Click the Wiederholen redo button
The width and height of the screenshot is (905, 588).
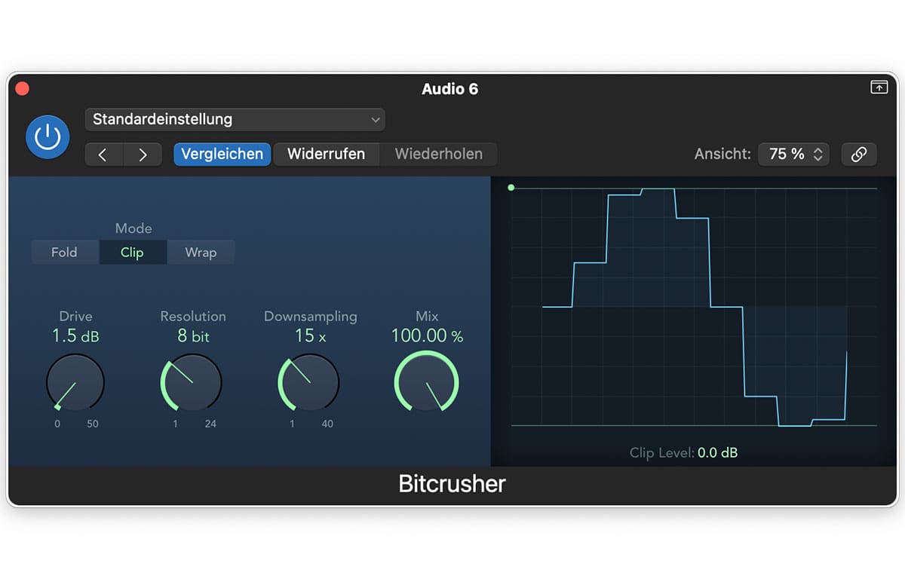tap(438, 154)
